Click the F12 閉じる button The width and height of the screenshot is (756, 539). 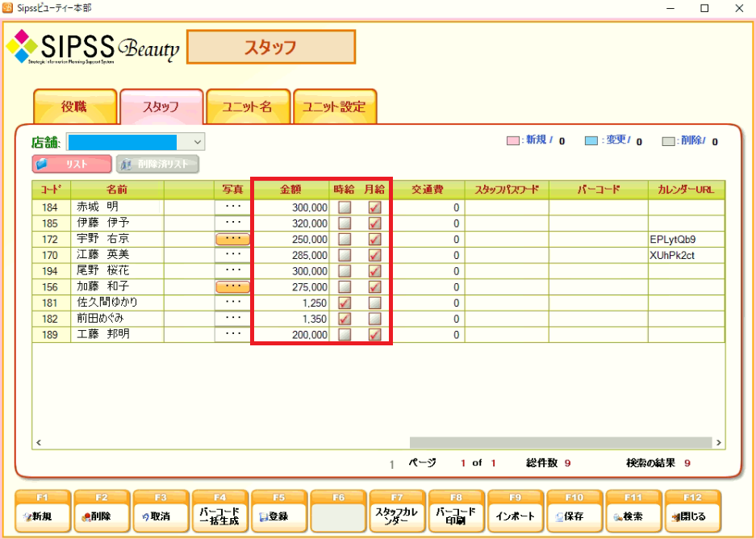coord(692,511)
